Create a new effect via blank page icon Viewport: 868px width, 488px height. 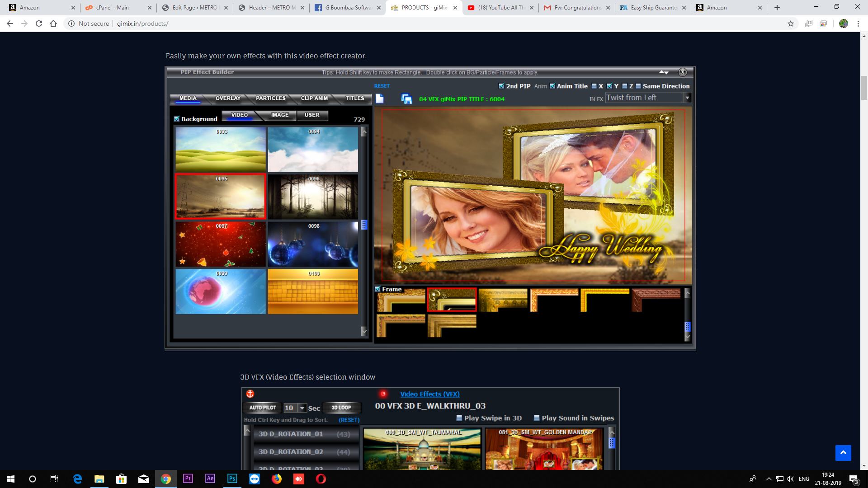[x=379, y=99]
